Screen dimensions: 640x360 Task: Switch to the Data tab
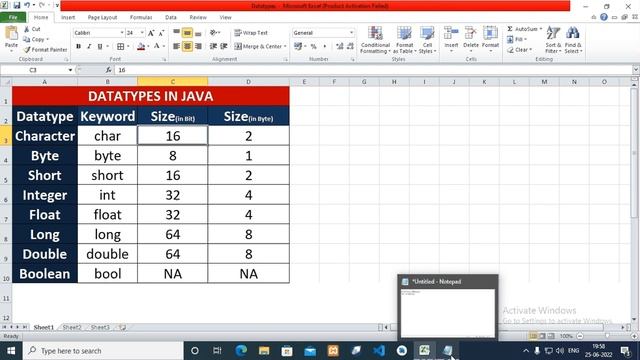171,18
